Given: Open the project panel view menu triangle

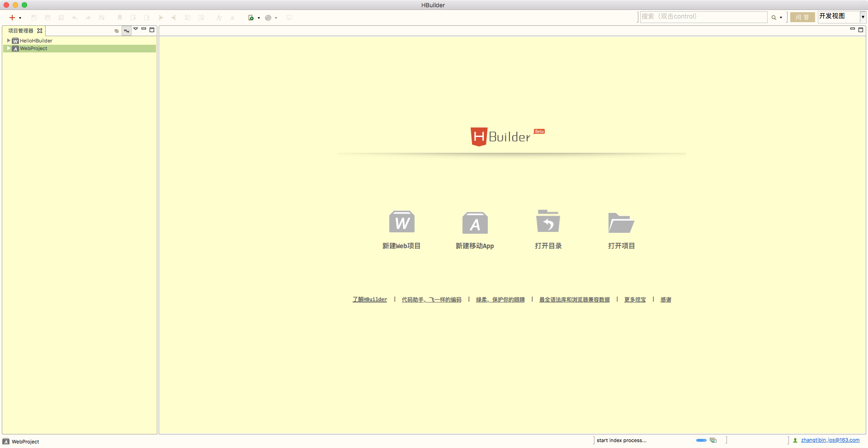Looking at the screenshot, I should point(136,29).
